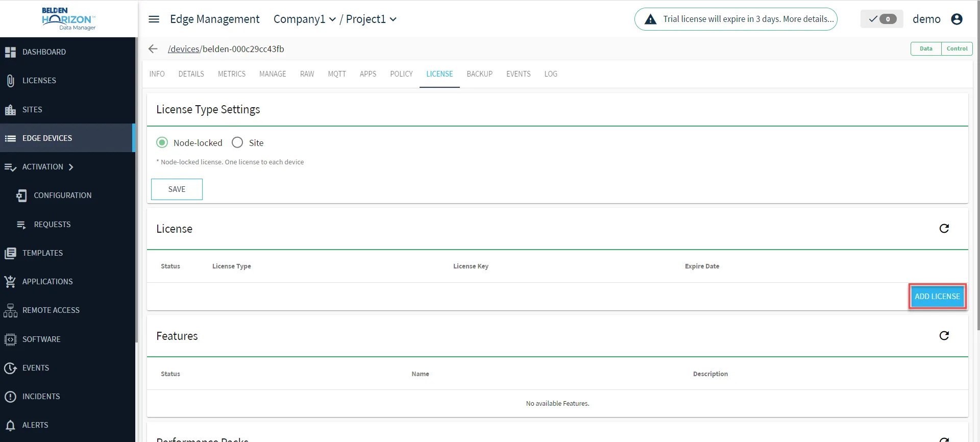Click the page vertical scrollbar
Screen dimensions: 980x442
click(x=978, y=166)
